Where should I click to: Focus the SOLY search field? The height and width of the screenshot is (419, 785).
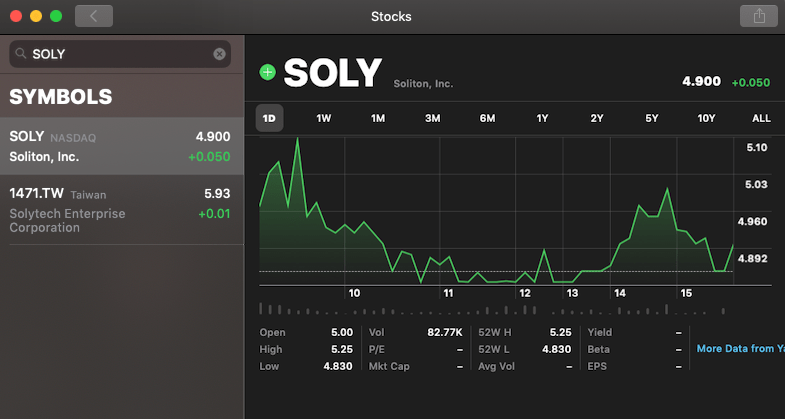coord(120,54)
